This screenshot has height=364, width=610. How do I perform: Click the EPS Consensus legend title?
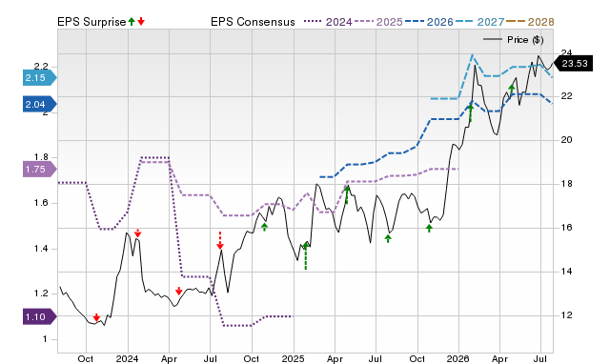[x=253, y=22]
